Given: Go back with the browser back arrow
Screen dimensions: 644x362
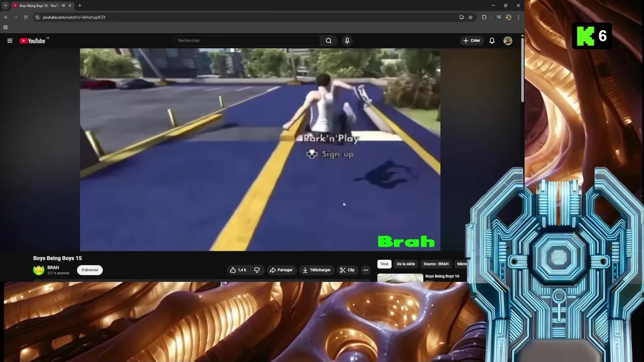Looking at the screenshot, I should pos(6,17).
